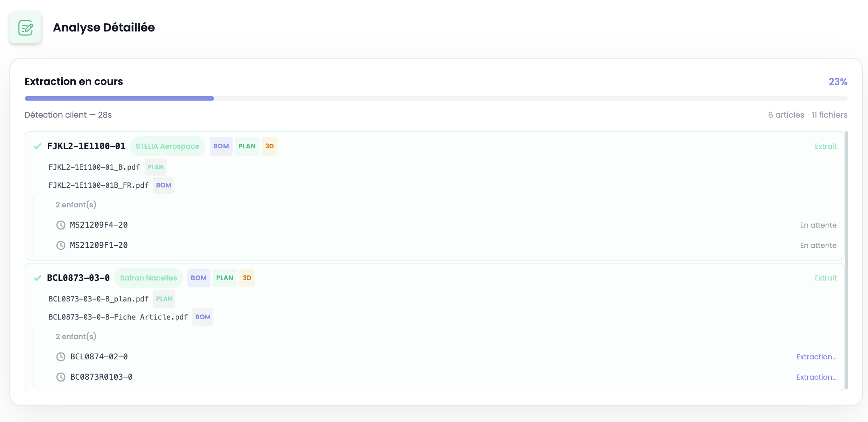Click Extrait status of FJKL2-1E1100-01
Viewport: 868px width, 422px height.
[x=826, y=146]
